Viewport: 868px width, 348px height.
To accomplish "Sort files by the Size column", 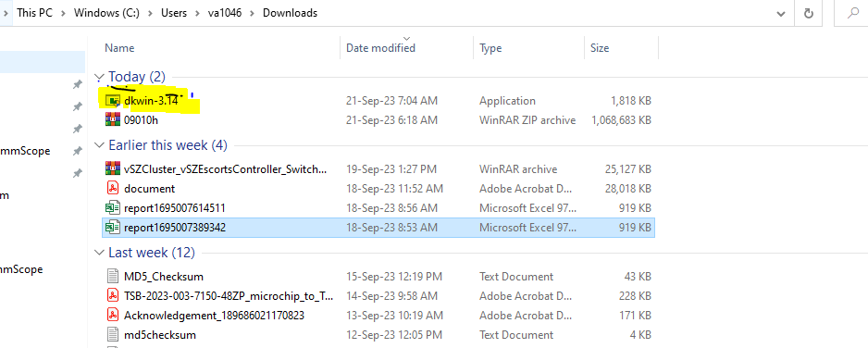I will [x=600, y=48].
